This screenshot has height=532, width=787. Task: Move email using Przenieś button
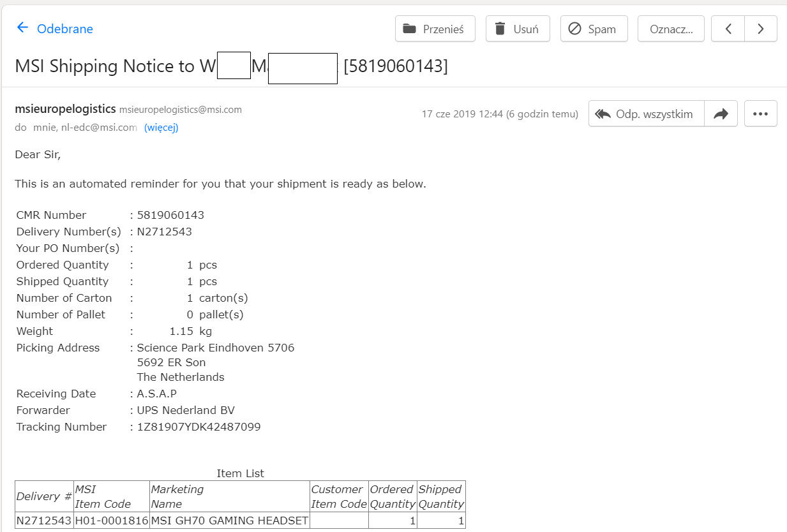(435, 29)
